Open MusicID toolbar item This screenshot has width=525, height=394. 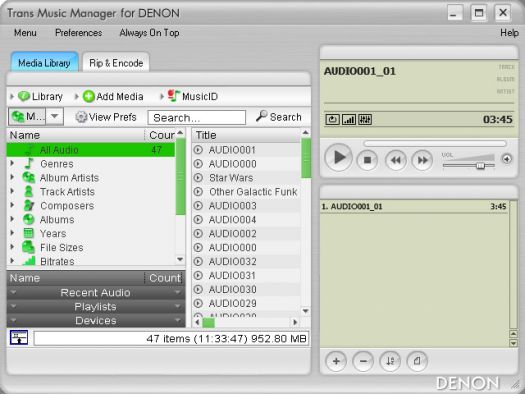[x=193, y=96]
